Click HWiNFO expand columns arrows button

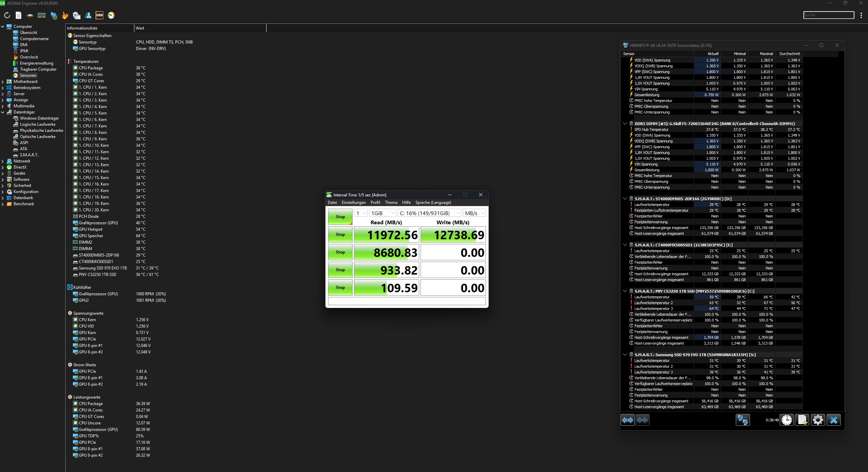pos(627,420)
